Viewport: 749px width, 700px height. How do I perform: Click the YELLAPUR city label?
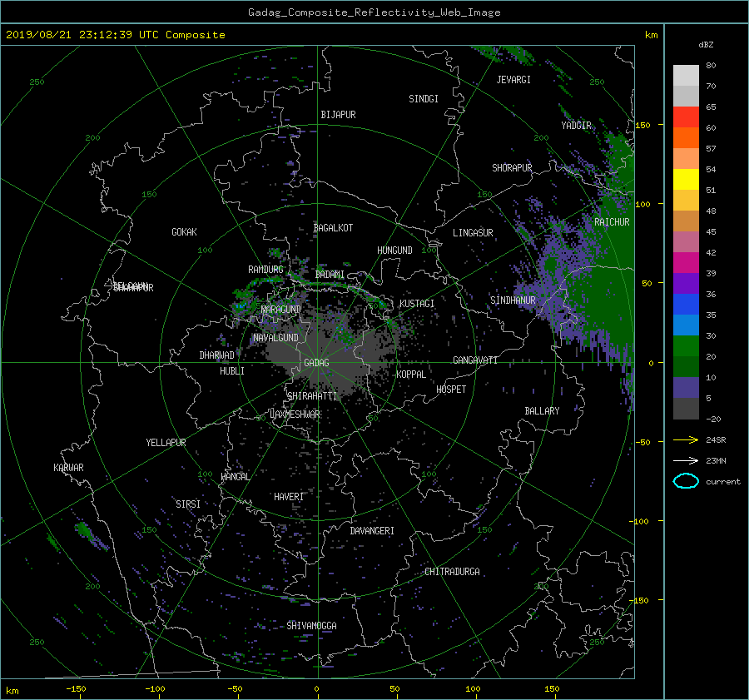[x=166, y=443]
